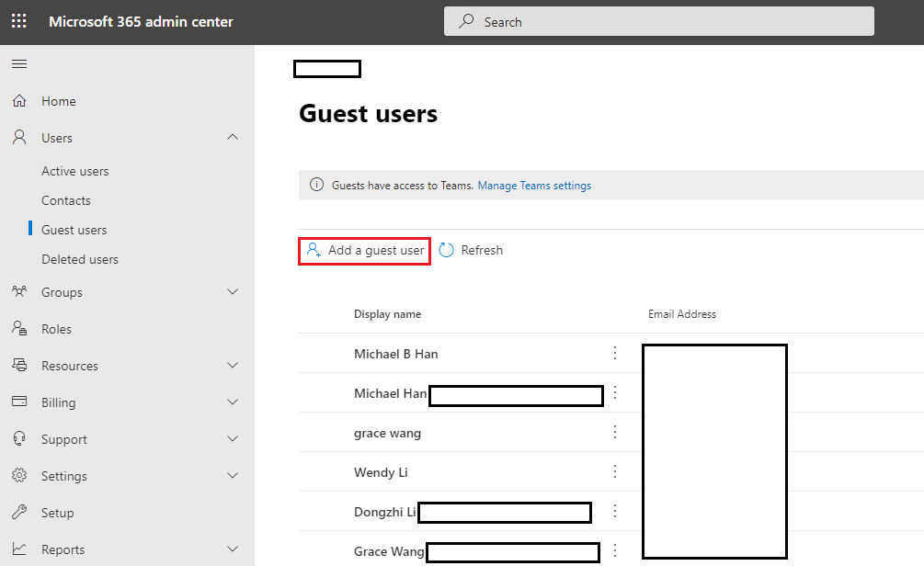Expand the Support section chevron
The width and height of the screenshot is (924, 566).
233,439
